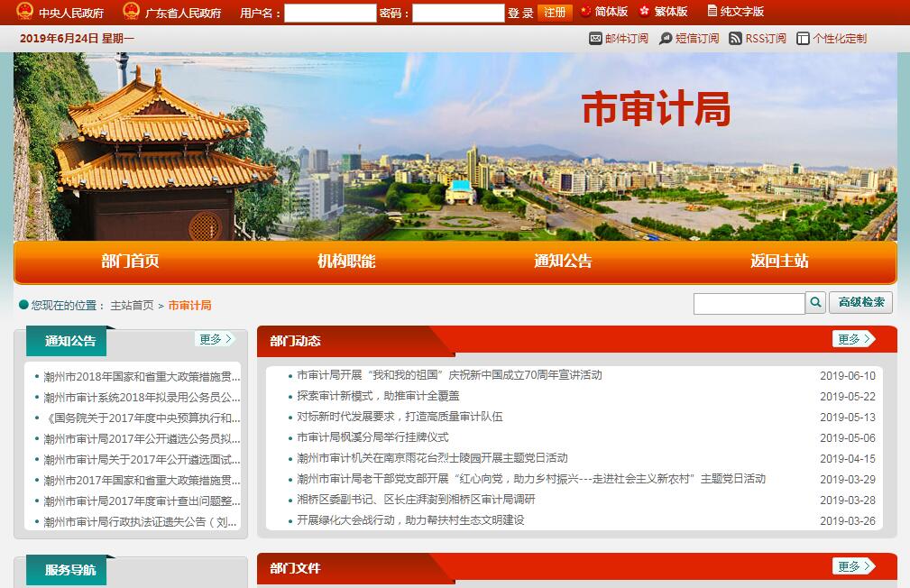
Task: Click the 主站首页 breadcrumb link
Action: pyautogui.click(x=132, y=306)
